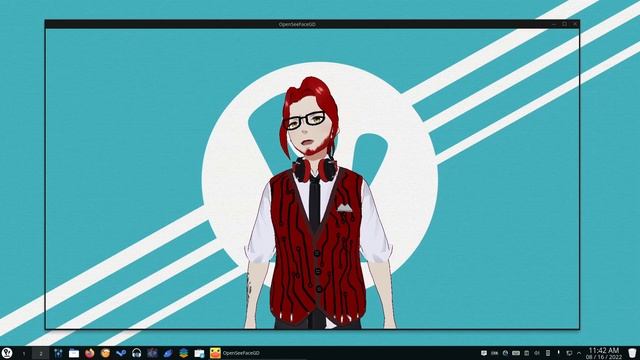640x360 pixels.
Task: Click the small vertical pill tray icon
Action: (x=558, y=352)
